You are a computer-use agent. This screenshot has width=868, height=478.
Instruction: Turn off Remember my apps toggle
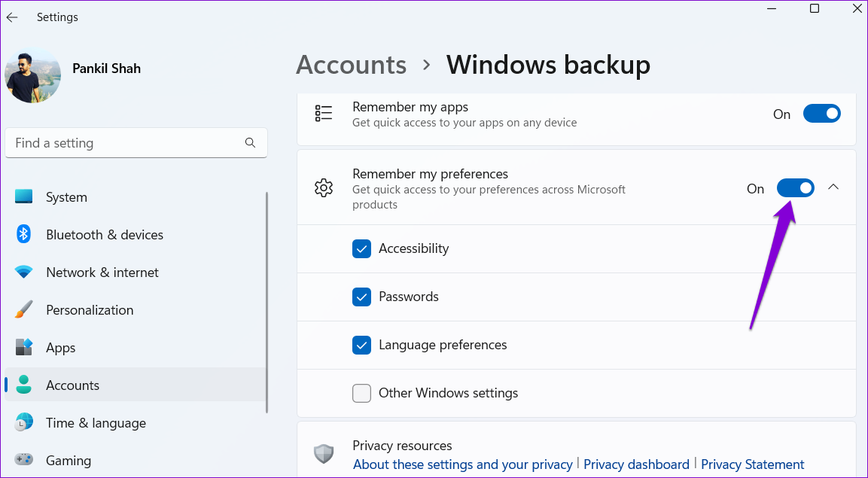click(821, 114)
